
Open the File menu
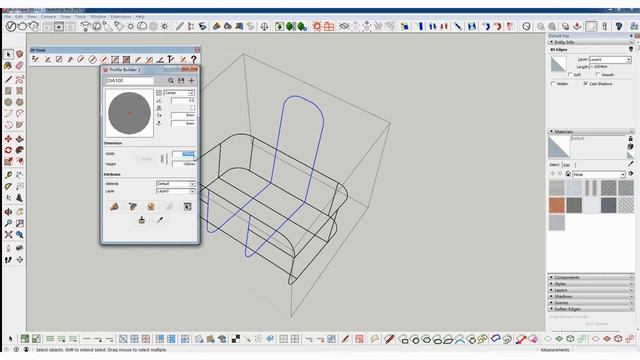tap(7, 17)
